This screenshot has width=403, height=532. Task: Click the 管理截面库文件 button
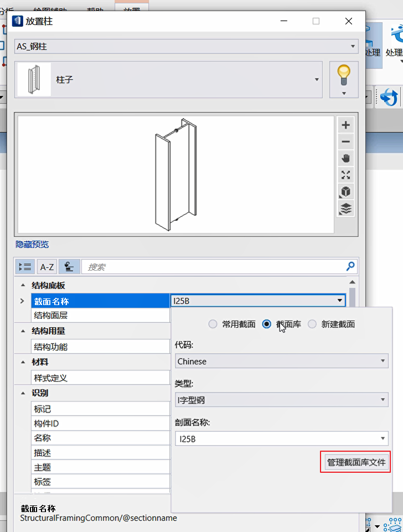[x=356, y=462]
